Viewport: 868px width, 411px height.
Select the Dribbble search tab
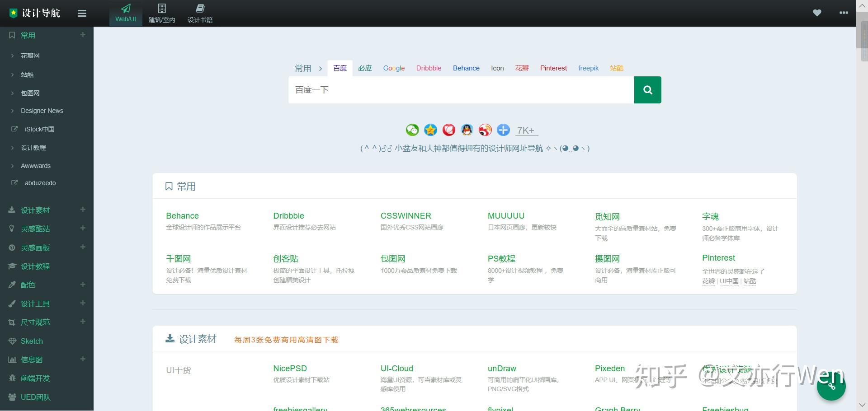[x=429, y=68]
